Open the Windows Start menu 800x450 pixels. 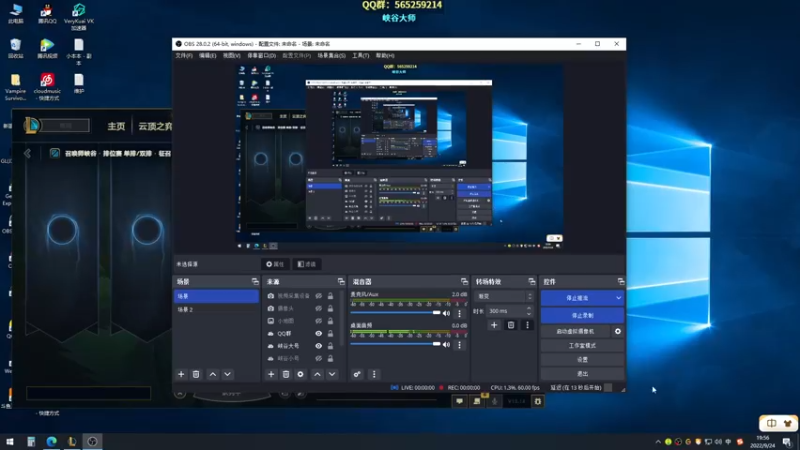point(10,441)
